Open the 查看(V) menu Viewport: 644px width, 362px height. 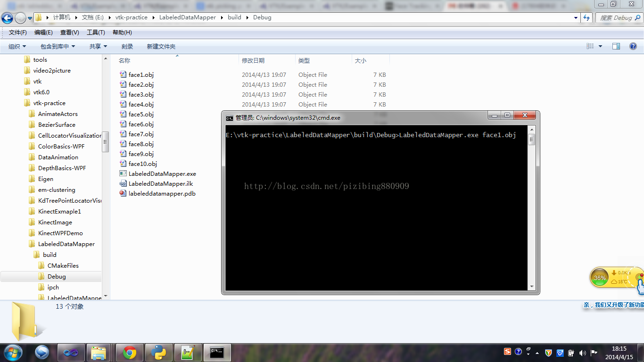[x=70, y=33]
